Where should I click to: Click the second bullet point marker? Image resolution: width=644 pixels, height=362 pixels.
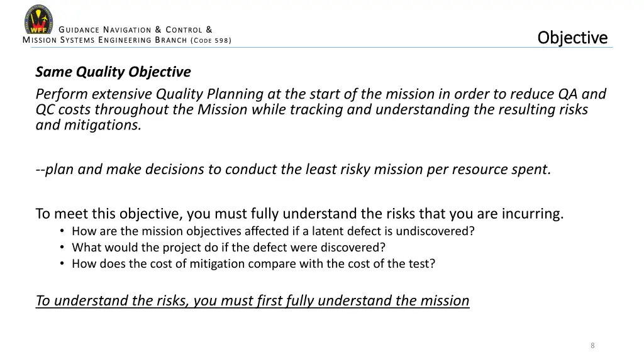(x=62, y=248)
